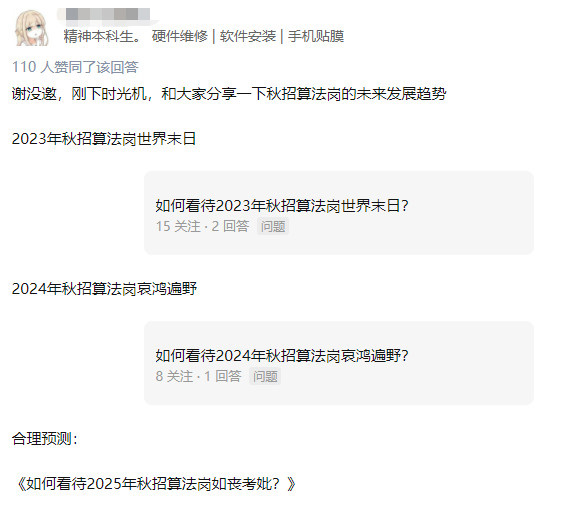
Task: Click 手机贴膜 in the author bio
Action: click(x=316, y=36)
